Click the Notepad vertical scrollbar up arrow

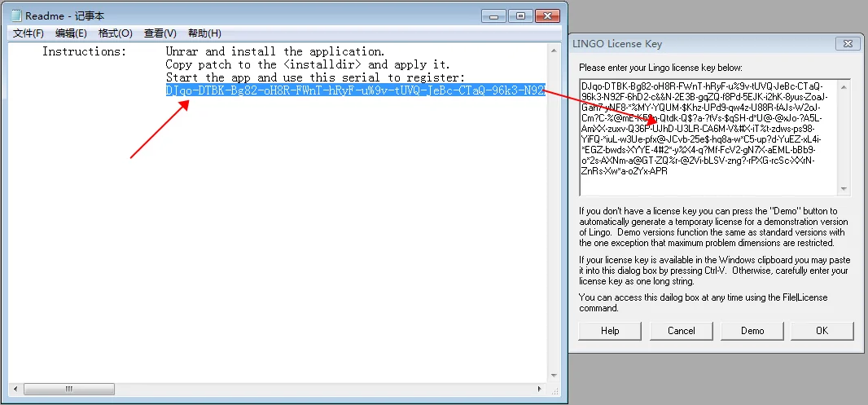(553, 51)
